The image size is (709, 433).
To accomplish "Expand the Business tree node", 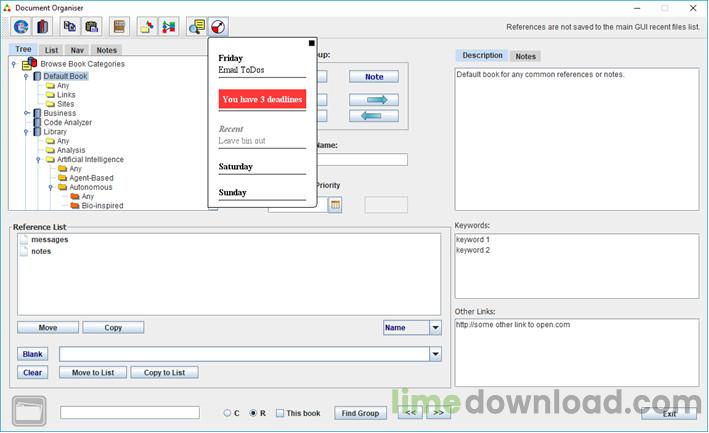I will (26, 113).
